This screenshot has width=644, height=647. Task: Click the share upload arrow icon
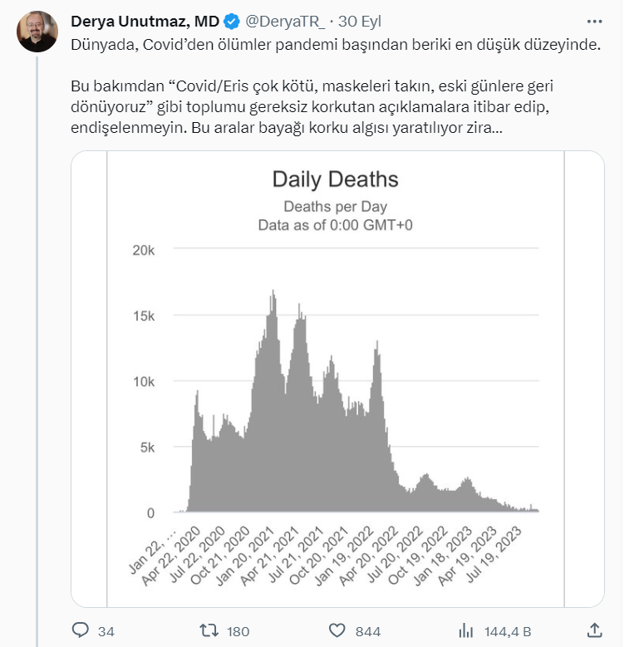coord(594,630)
